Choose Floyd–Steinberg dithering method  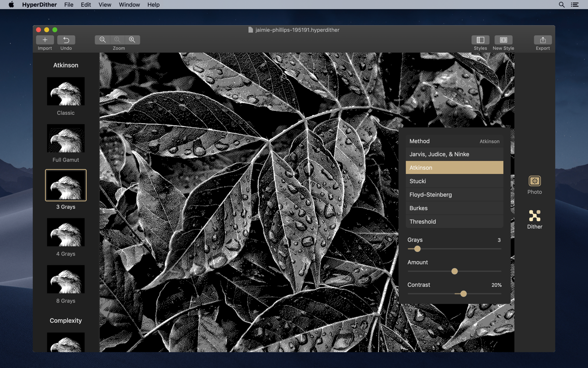click(454, 195)
